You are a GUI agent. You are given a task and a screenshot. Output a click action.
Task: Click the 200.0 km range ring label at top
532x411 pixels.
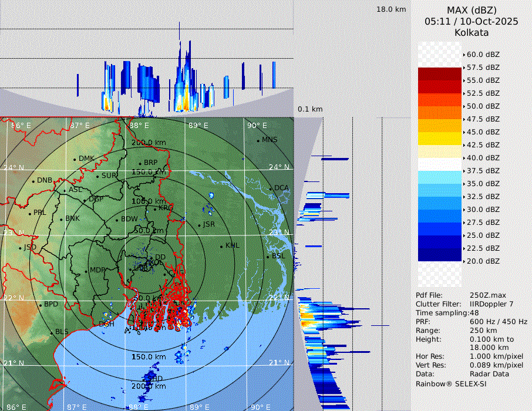coord(148,143)
